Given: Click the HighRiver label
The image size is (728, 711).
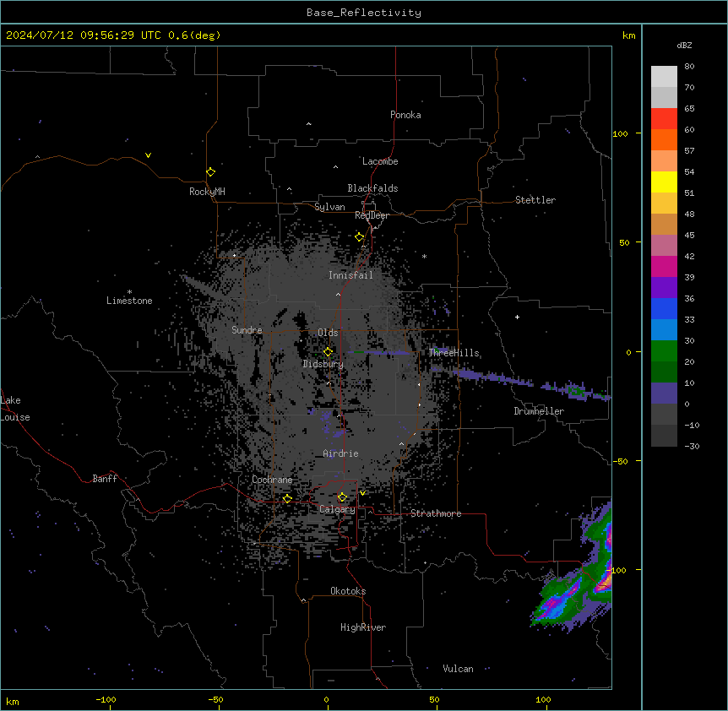Looking at the screenshot, I should point(363,627).
